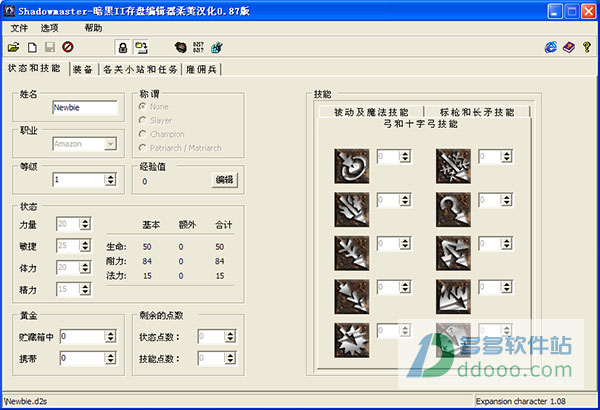Click the 生命 total value 50
Image resolution: width=600 pixels, height=410 pixels.
[220, 247]
